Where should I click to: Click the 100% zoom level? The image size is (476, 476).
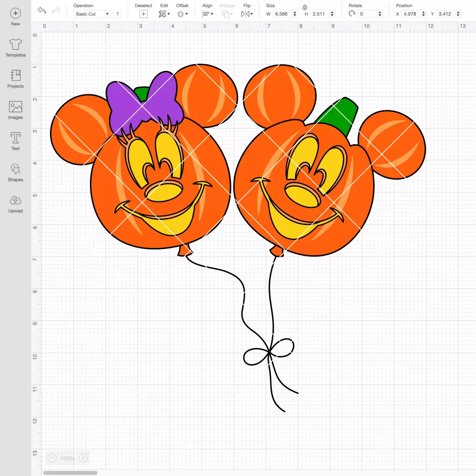pyautogui.click(x=68, y=458)
